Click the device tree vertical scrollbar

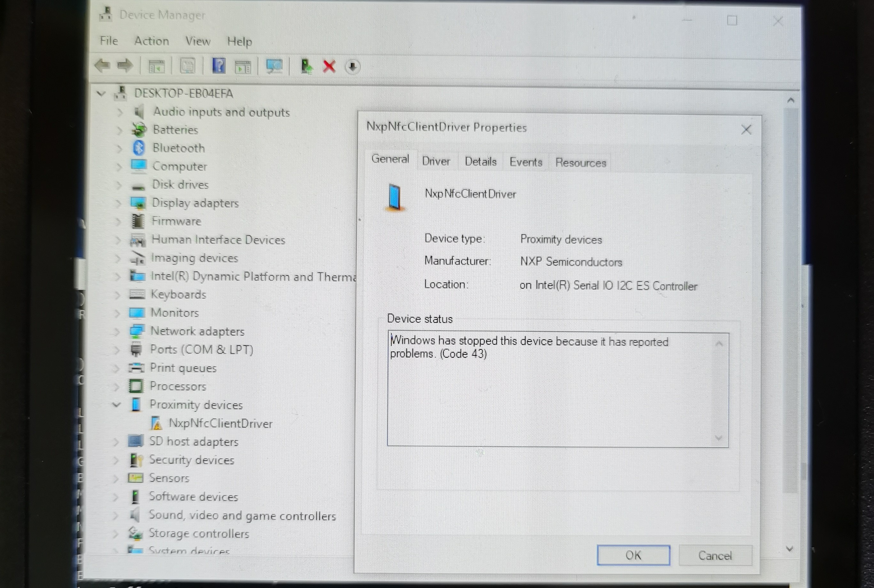[x=790, y=300]
